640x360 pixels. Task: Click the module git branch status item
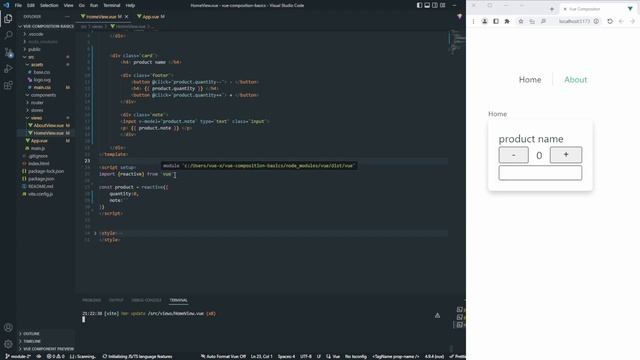pos(18,356)
